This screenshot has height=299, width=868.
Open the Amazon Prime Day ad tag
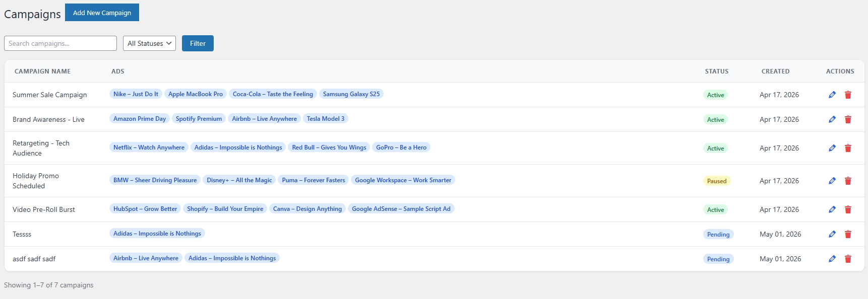pos(140,119)
